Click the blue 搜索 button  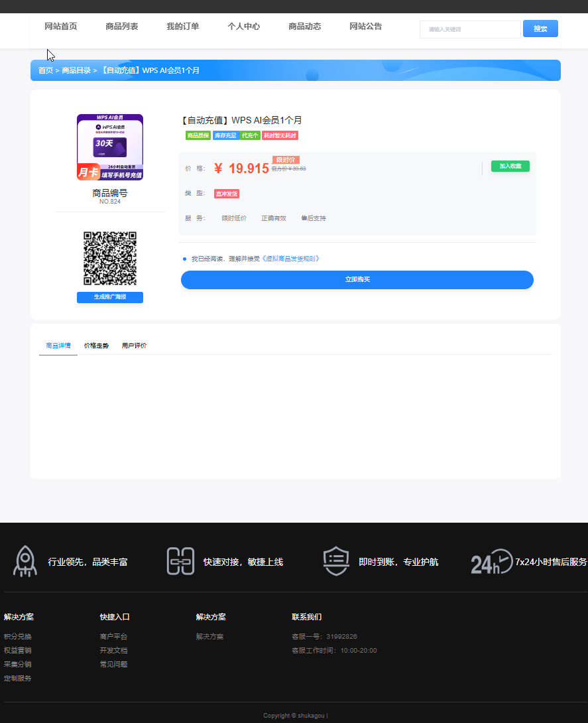pyautogui.click(x=540, y=29)
